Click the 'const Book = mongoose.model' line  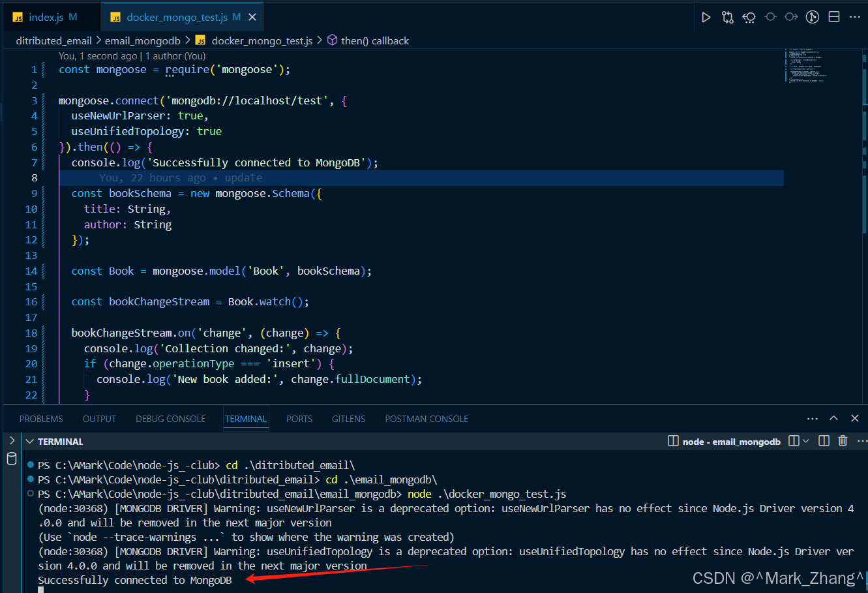coord(222,271)
